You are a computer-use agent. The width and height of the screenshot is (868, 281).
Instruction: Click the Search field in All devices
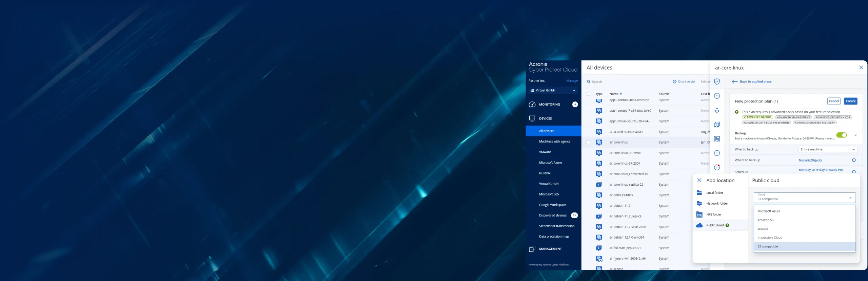(x=610, y=82)
